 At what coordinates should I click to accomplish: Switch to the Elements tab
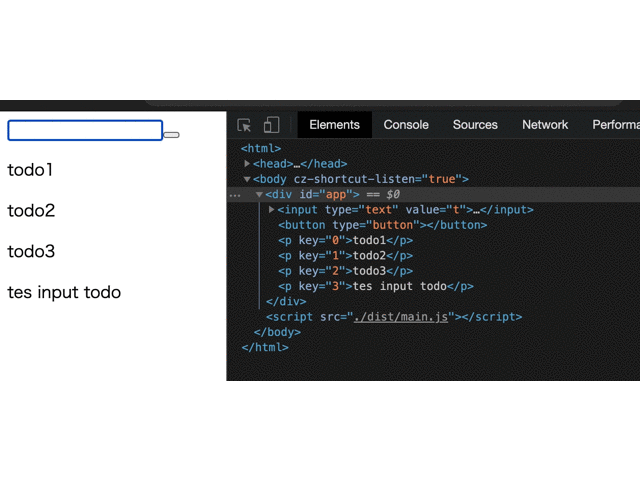[334, 125]
